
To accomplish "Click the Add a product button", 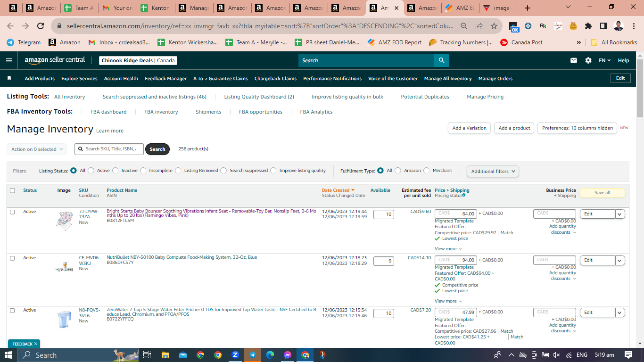I will 514,128.
